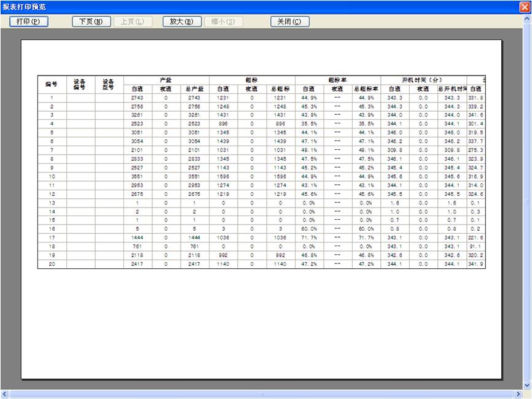Click the 产量 group header

(x=166, y=80)
